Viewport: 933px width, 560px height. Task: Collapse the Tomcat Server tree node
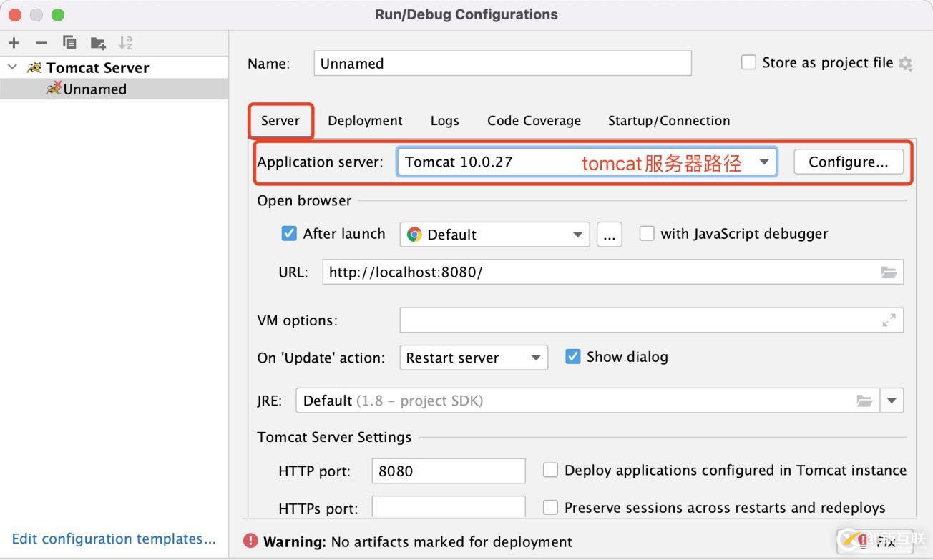[x=12, y=67]
